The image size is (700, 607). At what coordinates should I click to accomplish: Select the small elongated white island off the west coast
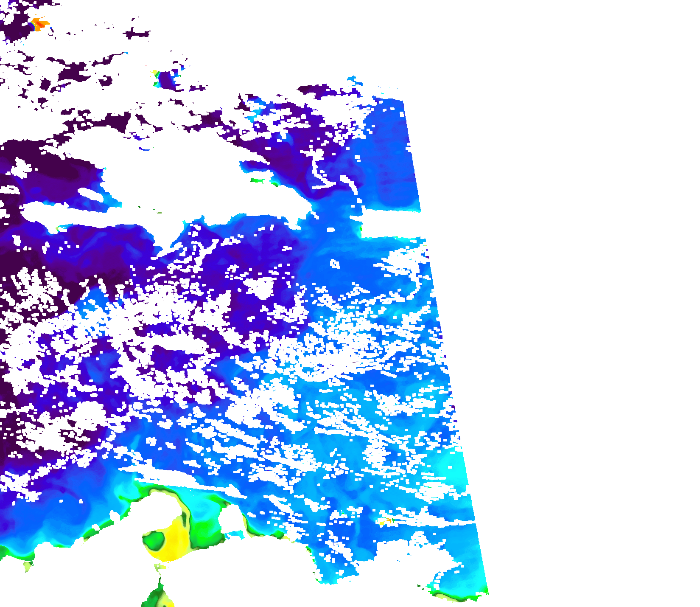(90, 194)
